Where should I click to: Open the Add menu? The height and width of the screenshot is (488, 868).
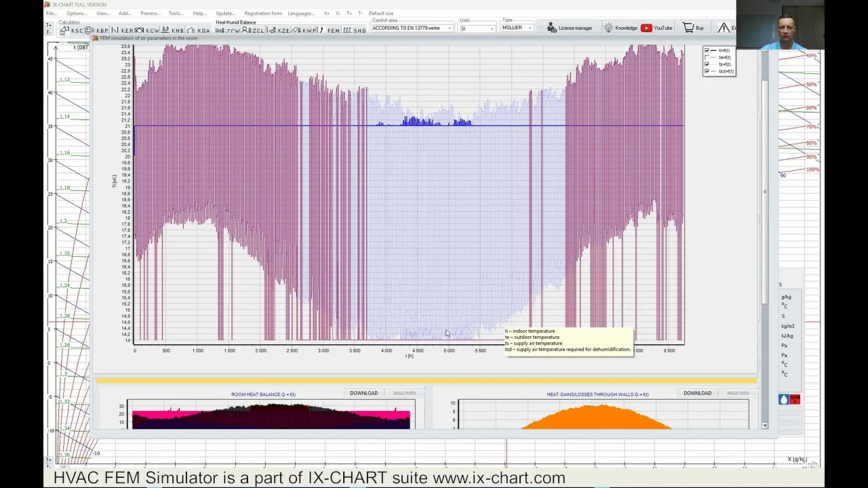125,14
